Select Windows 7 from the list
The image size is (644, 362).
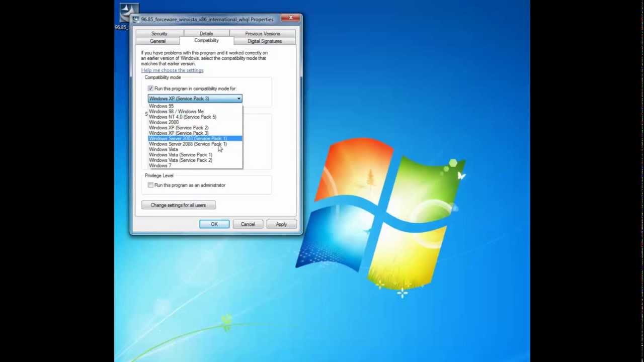click(x=195, y=165)
